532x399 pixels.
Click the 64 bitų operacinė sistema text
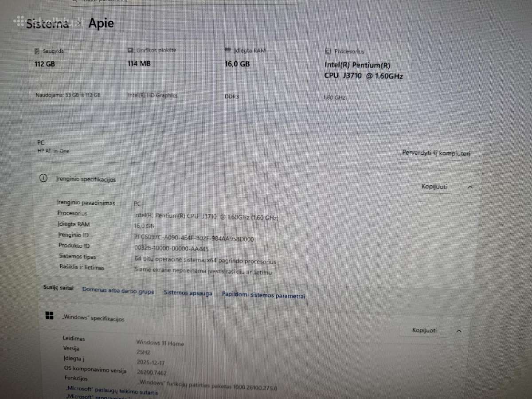click(x=205, y=260)
